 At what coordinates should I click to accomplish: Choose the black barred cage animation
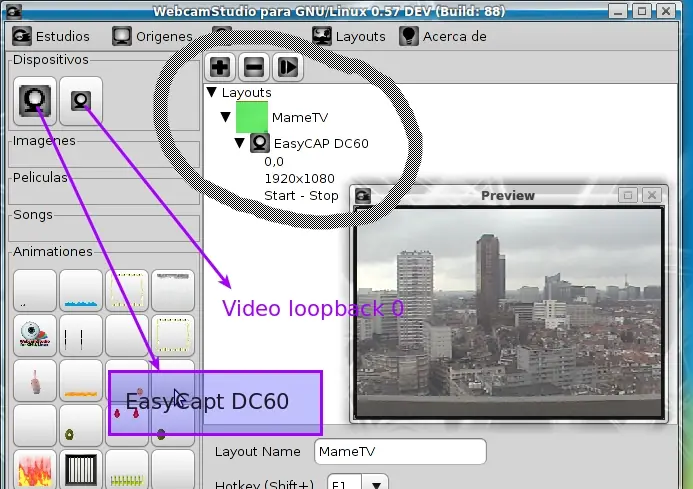click(x=81, y=470)
